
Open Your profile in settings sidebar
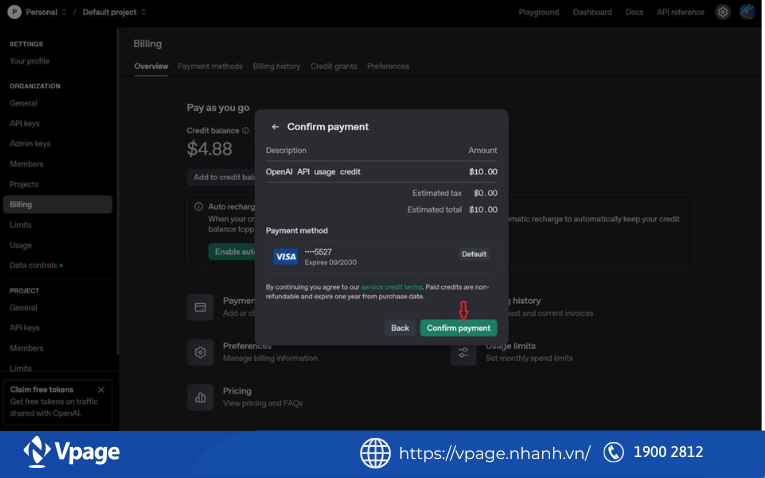[29, 61]
